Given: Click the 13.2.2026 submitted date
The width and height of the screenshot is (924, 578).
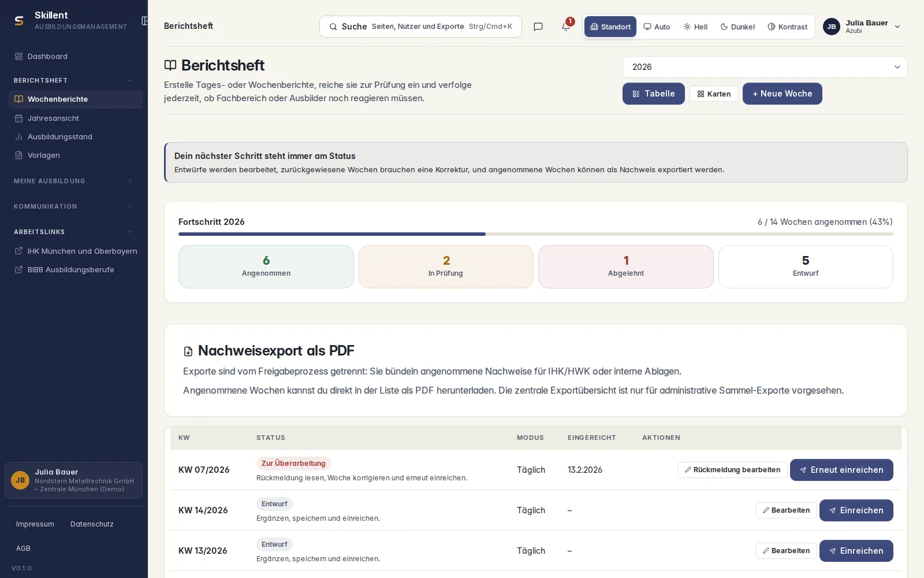Looking at the screenshot, I should tap(585, 470).
